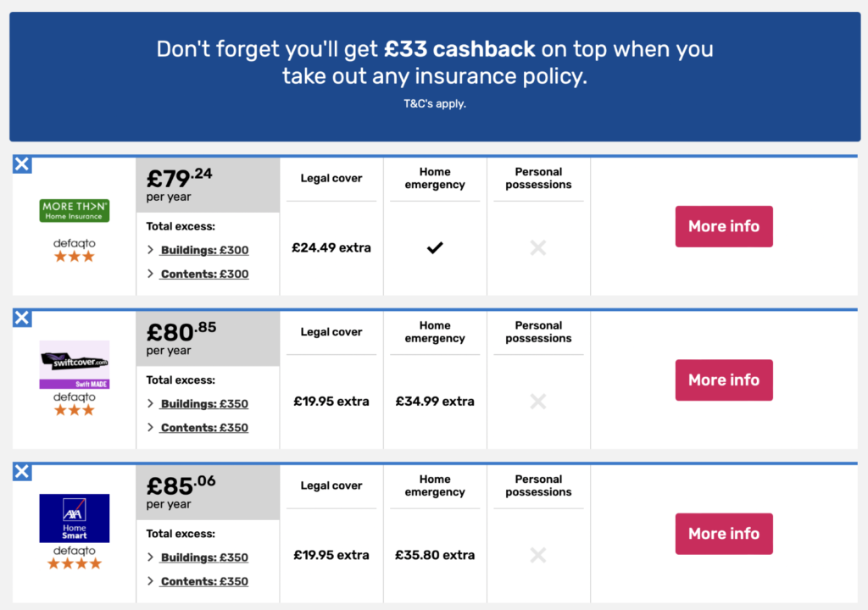This screenshot has height=610, width=868.
Task: Click the £33 cashback banner
Action: (435, 77)
